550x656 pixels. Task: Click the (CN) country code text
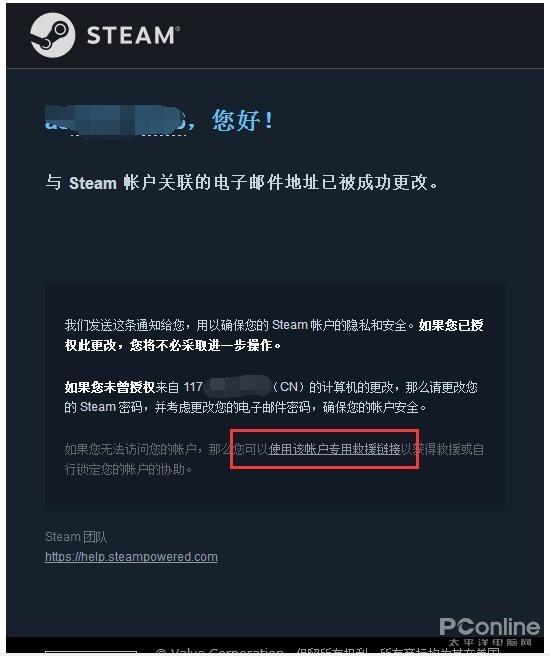pos(289,387)
